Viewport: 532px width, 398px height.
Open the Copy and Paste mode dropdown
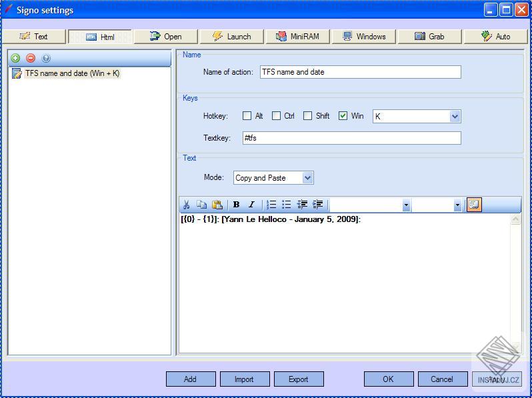[307, 178]
